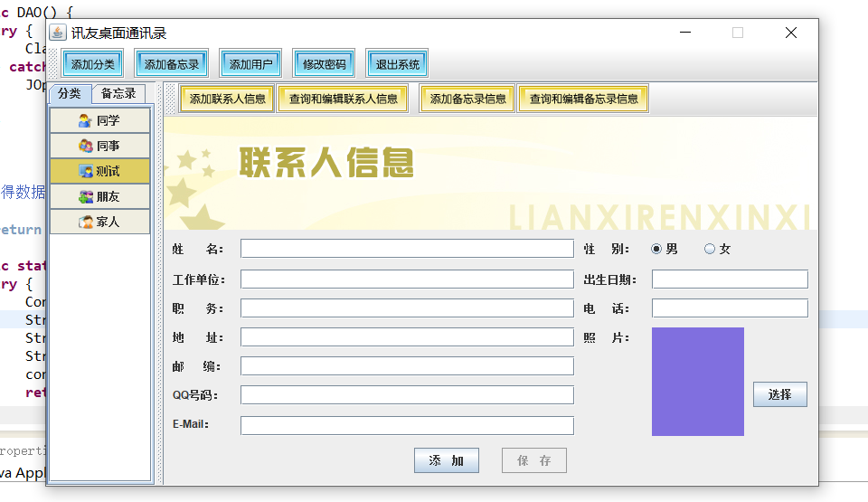Open the 家人 category icon
The image size is (868, 502).
tap(85, 222)
